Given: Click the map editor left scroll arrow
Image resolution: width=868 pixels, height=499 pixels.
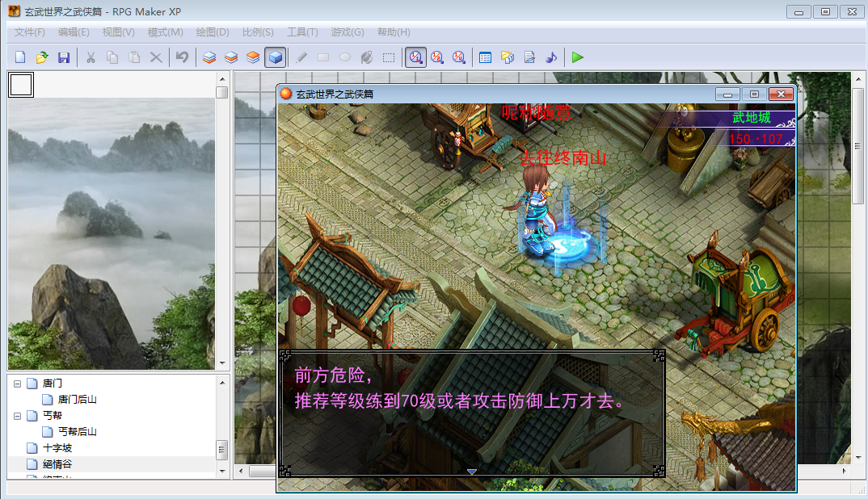Looking at the screenshot, I should pos(241,472).
